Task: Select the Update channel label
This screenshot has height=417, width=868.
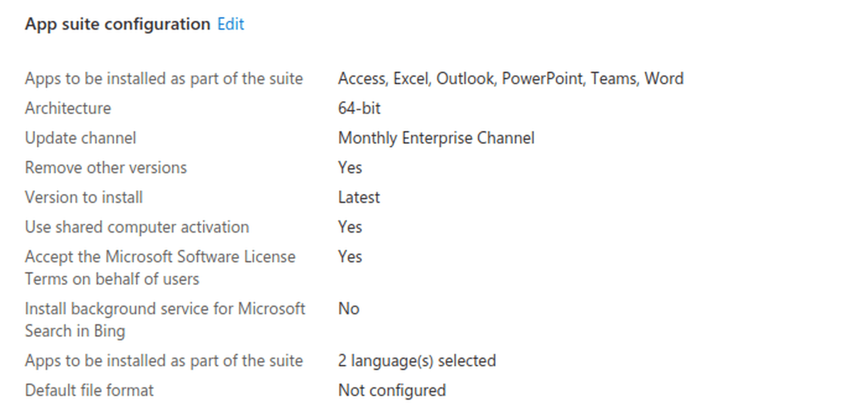Action: pyautogui.click(x=80, y=138)
